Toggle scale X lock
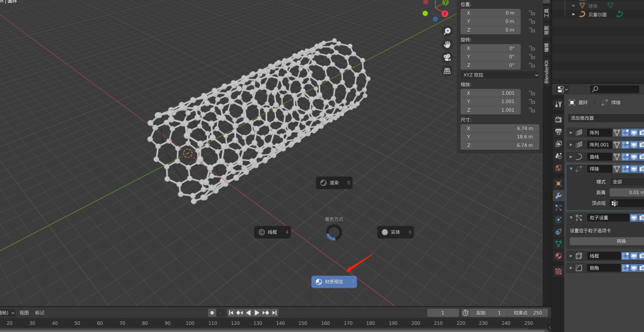The width and height of the screenshot is (644, 332). (532, 93)
